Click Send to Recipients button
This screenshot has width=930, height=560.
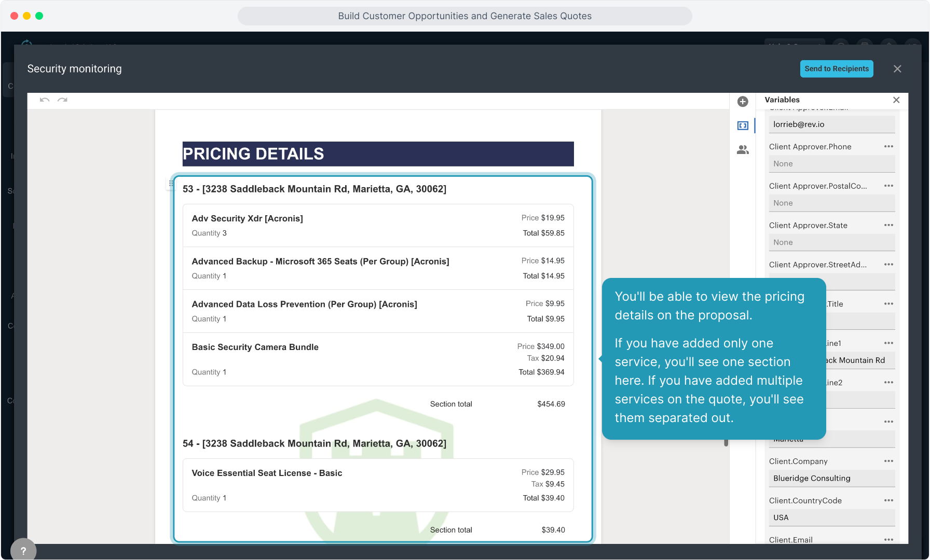click(836, 69)
